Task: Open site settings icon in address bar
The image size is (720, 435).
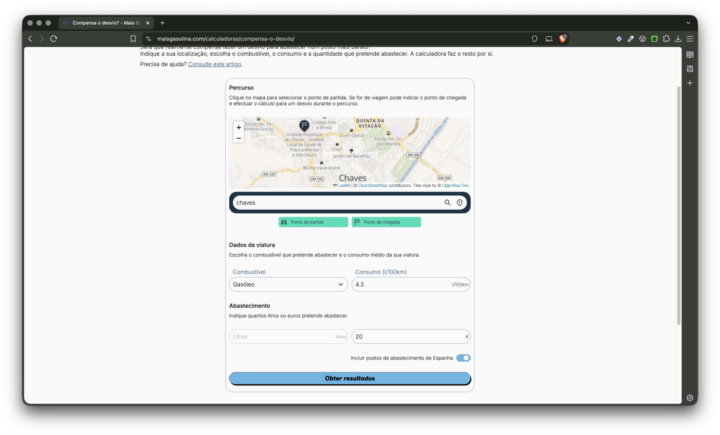Action: 148,39
